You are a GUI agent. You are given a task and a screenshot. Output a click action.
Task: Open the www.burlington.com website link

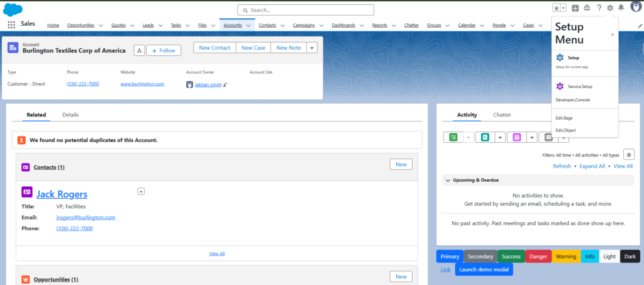coord(142,84)
